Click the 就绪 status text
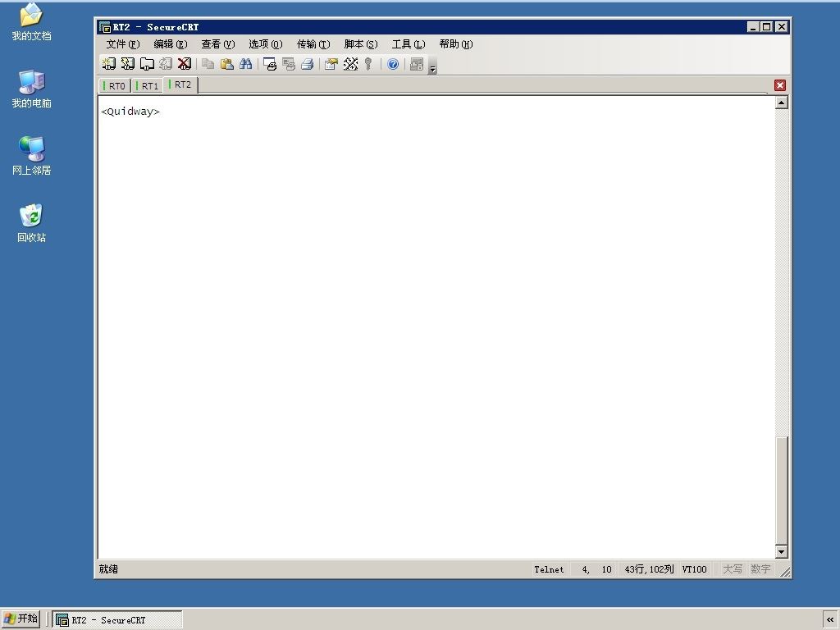This screenshot has width=840, height=630. point(109,569)
